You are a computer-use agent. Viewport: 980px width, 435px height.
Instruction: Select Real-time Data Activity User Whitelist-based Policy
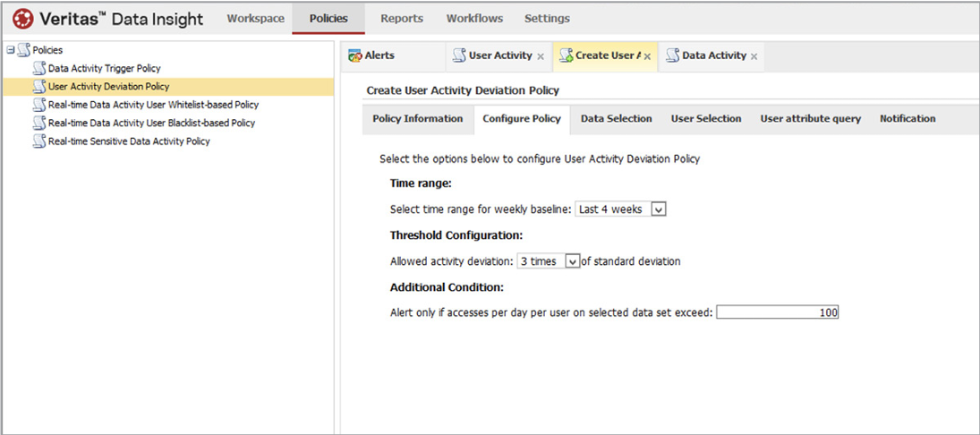click(153, 105)
